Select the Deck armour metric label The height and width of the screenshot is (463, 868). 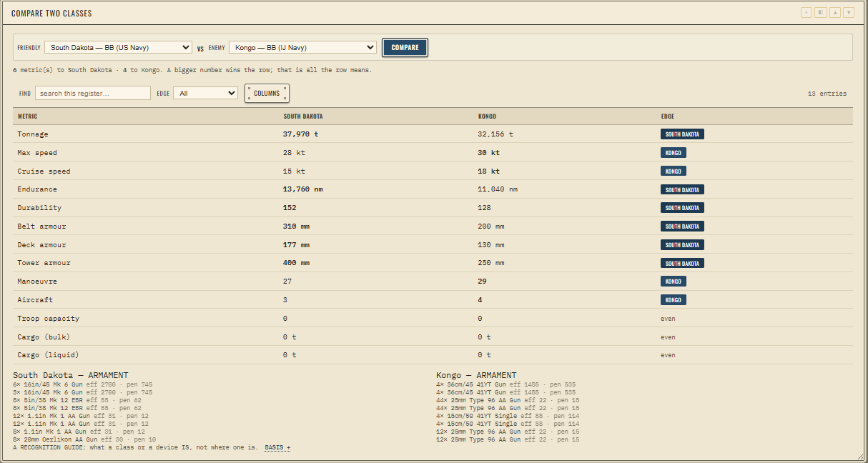click(41, 244)
